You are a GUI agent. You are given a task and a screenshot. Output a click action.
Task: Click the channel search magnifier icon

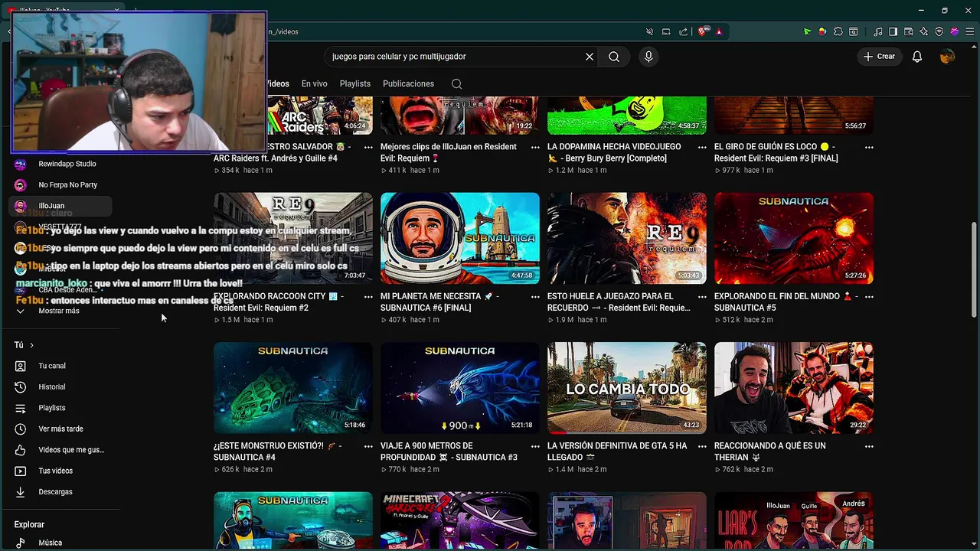pos(456,83)
